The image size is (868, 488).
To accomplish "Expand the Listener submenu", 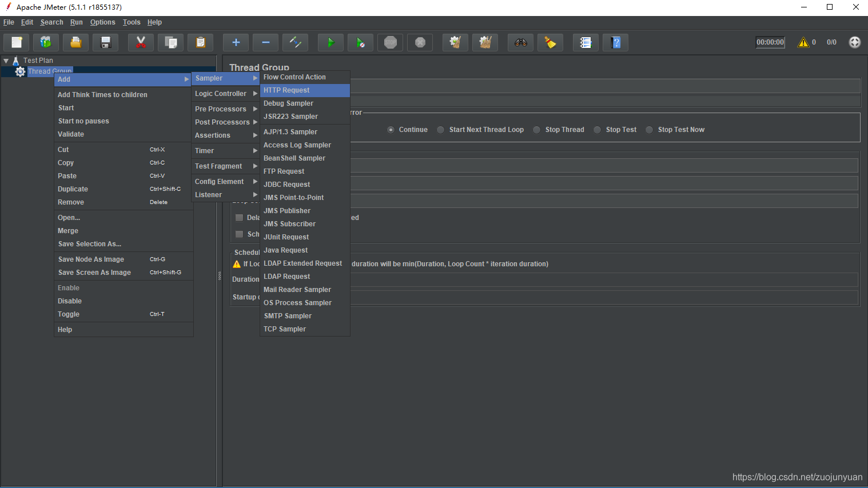I will 225,195.
